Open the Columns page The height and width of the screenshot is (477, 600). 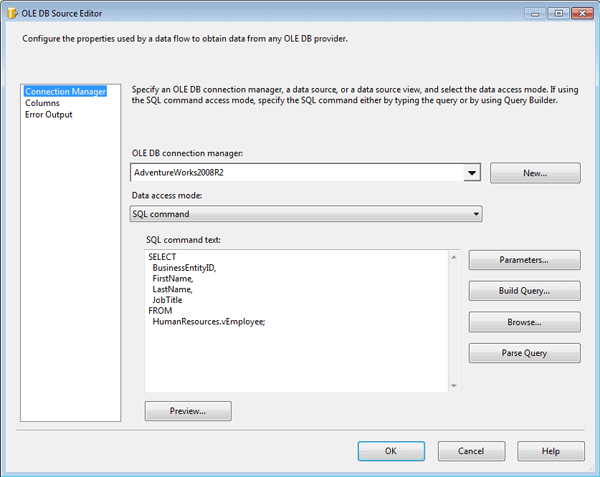point(42,103)
